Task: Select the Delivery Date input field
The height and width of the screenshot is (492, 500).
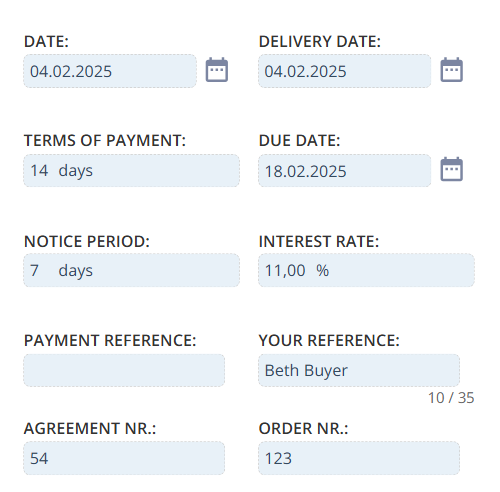Action: pos(345,71)
